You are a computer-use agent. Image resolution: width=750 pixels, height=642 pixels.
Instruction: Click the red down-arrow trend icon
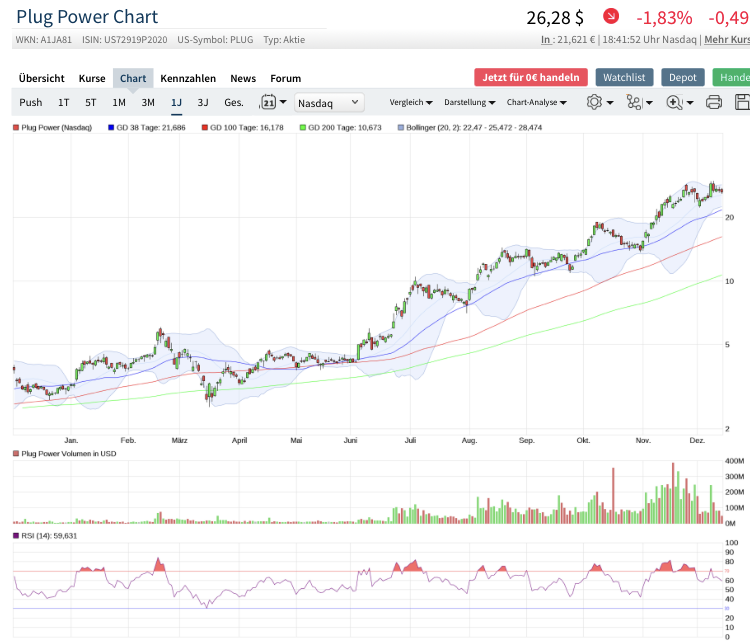611,16
